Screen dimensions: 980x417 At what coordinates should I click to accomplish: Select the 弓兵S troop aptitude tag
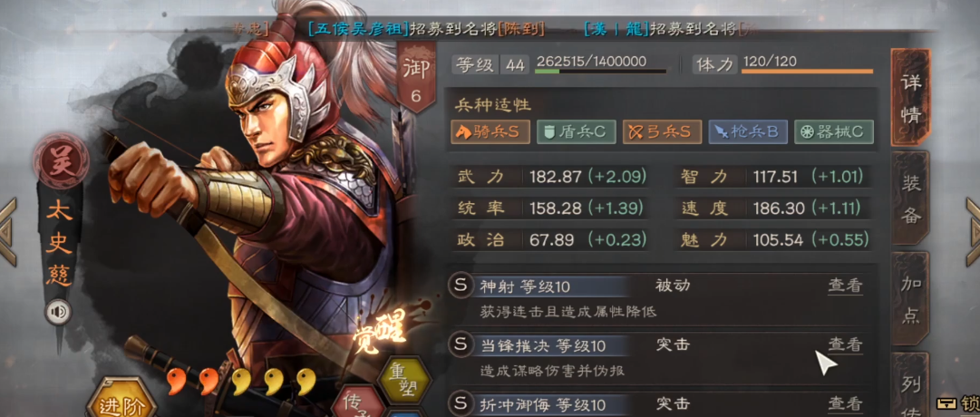pos(662,132)
